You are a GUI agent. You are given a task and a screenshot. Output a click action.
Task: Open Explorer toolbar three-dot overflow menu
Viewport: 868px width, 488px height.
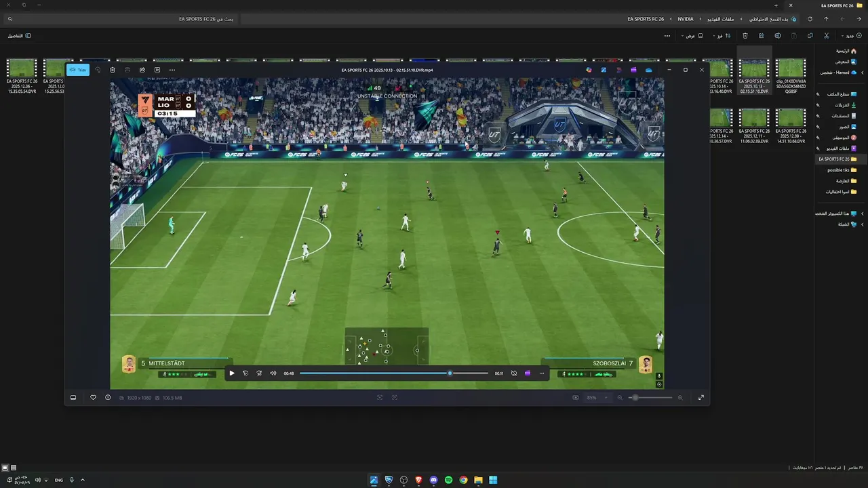point(667,36)
